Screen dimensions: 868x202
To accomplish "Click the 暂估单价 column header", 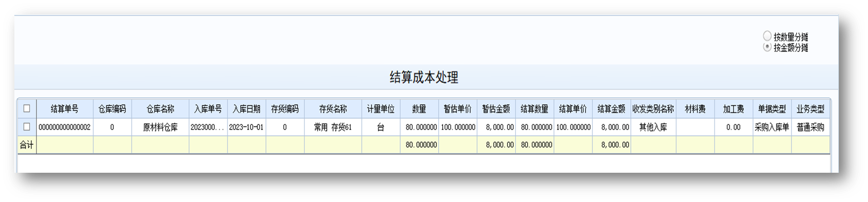I will point(458,109).
